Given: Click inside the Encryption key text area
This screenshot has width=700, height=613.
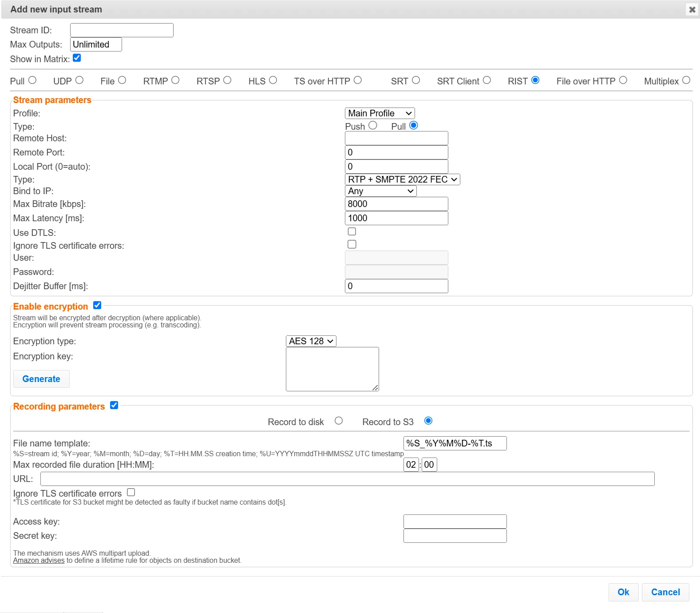Looking at the screenshot, I should [x=332, y=369].
